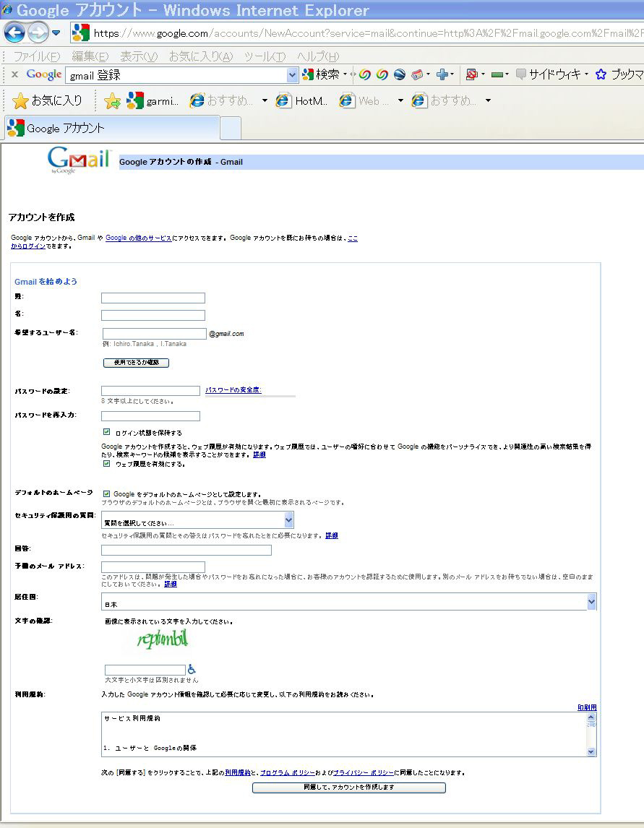
Task: Click the second swirl icon on Google toolbar
Action: pos(382,74)
